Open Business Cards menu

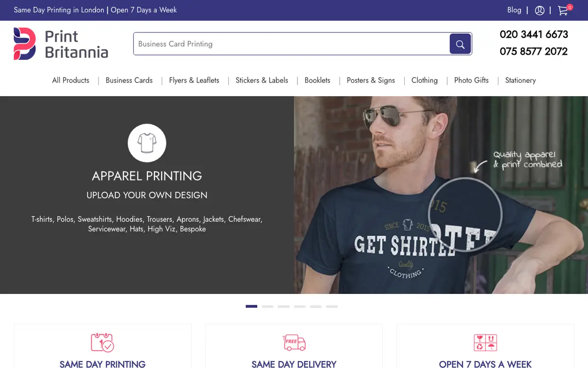pos(129,80)
